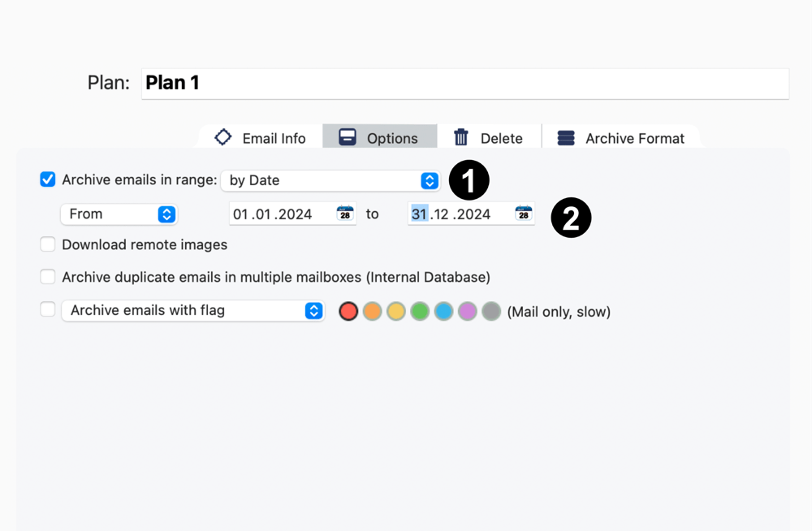Select the green flag color swatch
Image resolution: width=812 pixels, height=531 pixels.
coord(420,311)
